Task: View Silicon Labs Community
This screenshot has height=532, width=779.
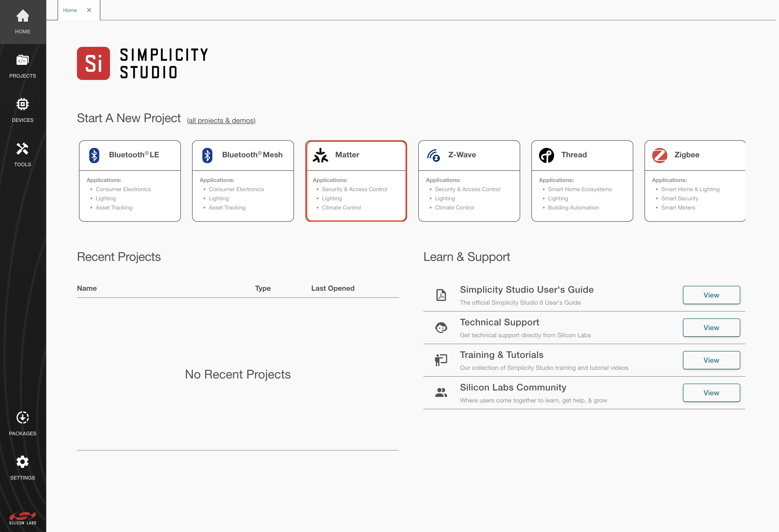Action: click(x=711, y=393)
